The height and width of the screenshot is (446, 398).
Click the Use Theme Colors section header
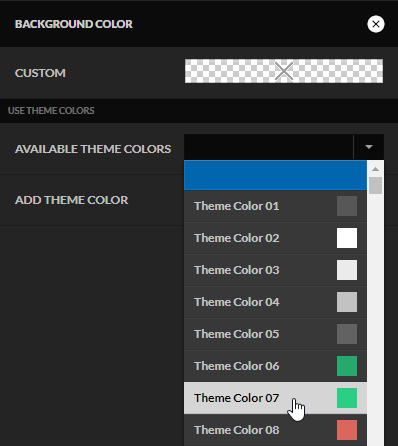coord(51,111)
